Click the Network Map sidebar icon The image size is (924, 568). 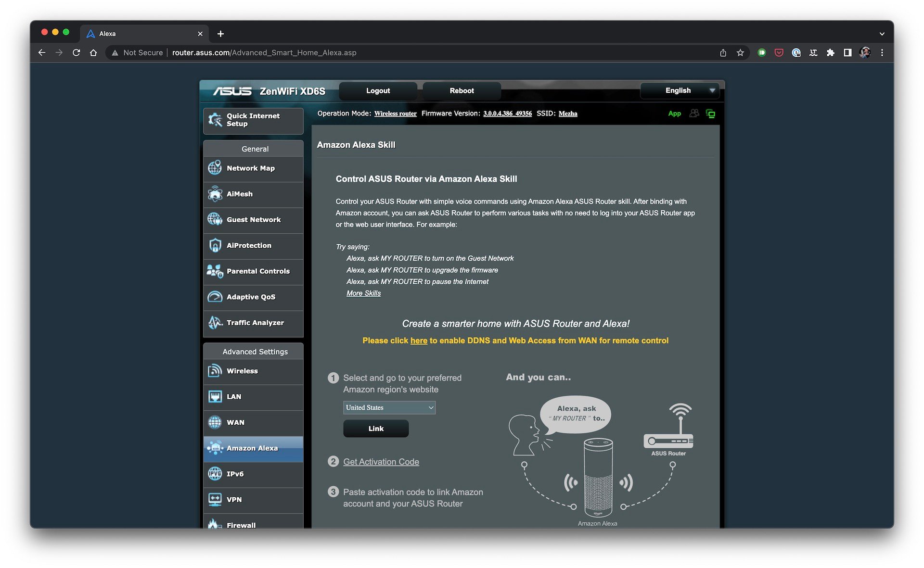(x=215, y=167)
